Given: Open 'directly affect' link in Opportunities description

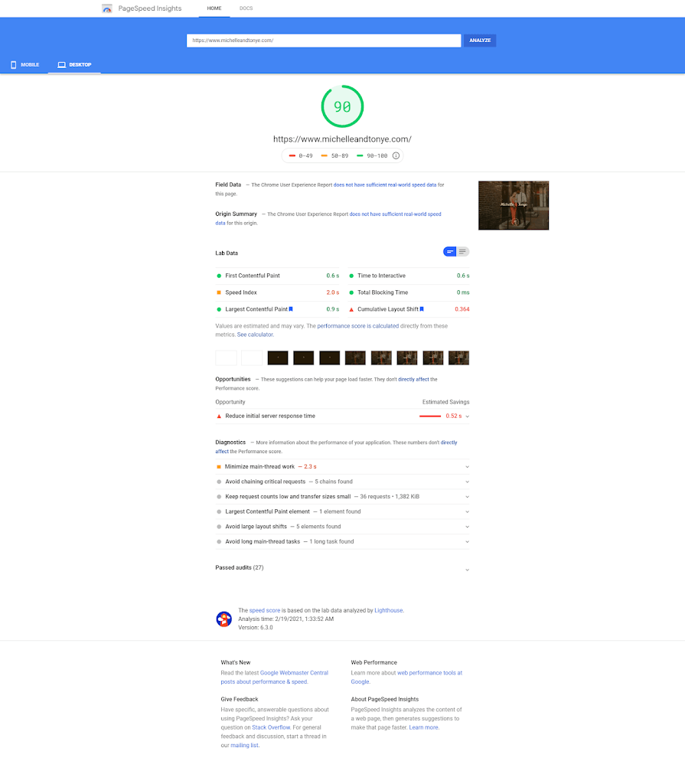Looking at the screenshot, I should (413, 380).
